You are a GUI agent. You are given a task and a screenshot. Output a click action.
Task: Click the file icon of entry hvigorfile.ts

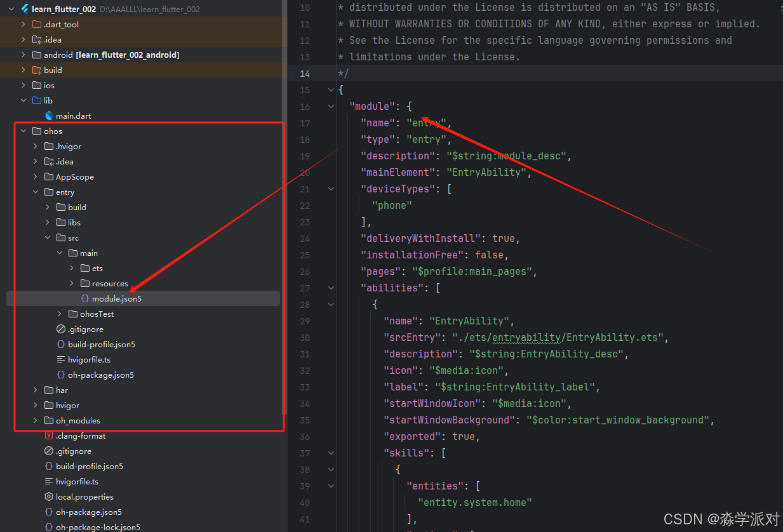[x=61, y=359]
